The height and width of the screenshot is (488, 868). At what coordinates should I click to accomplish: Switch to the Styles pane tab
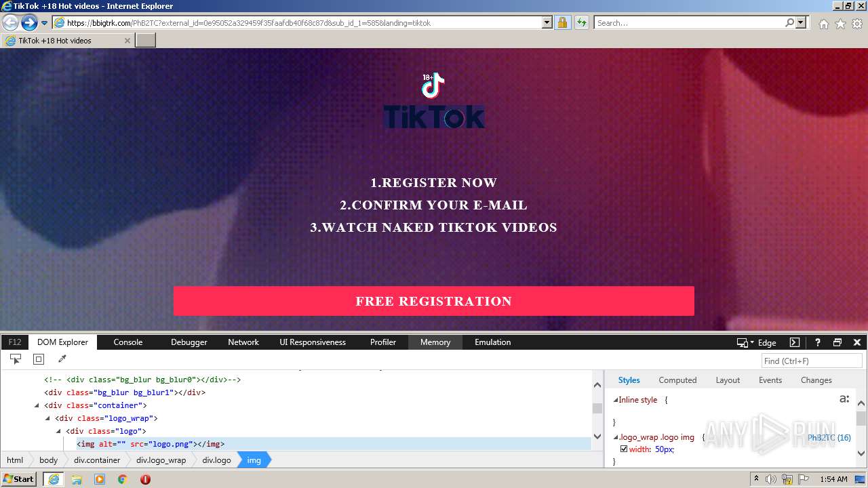[629, 380]
